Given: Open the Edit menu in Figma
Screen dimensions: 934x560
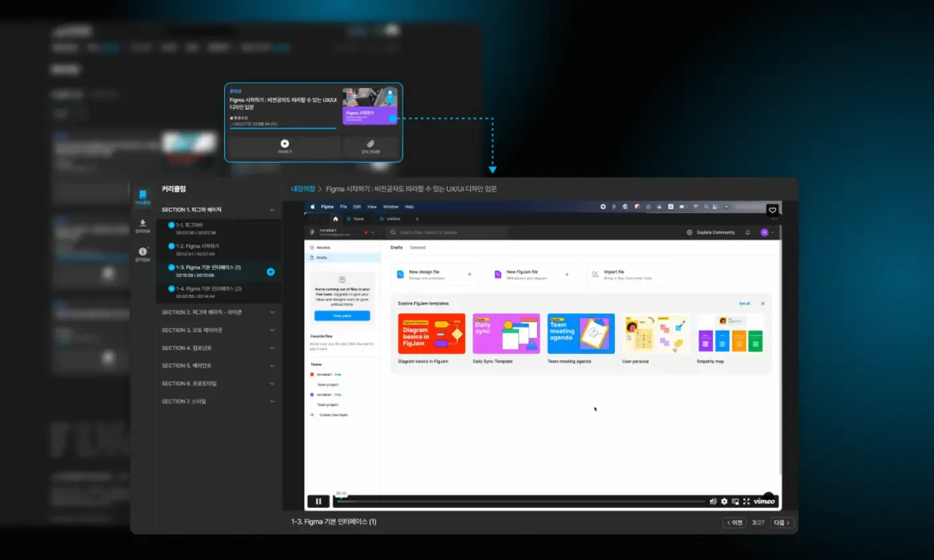Looking at the screenshot, I should pos(357,207).
